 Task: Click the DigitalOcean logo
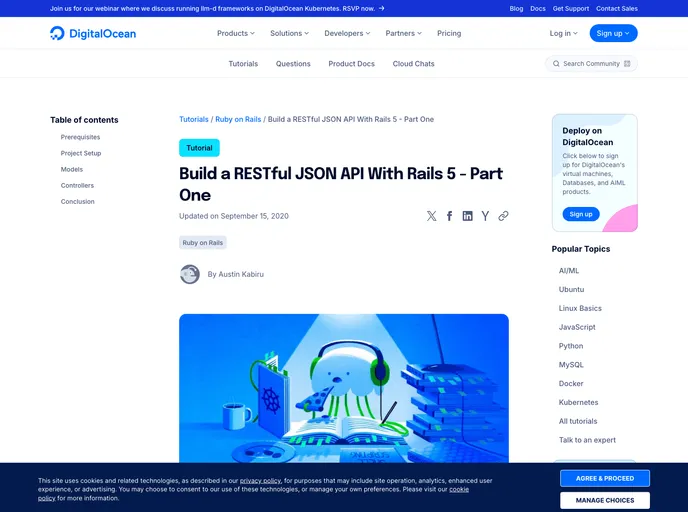pos(93,33)
